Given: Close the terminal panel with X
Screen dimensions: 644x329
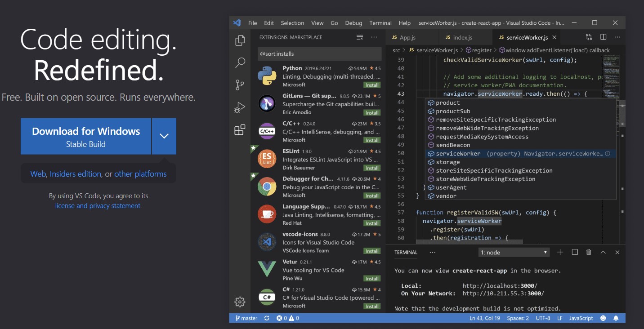Looking at the screenshot, I should point(617,252).
